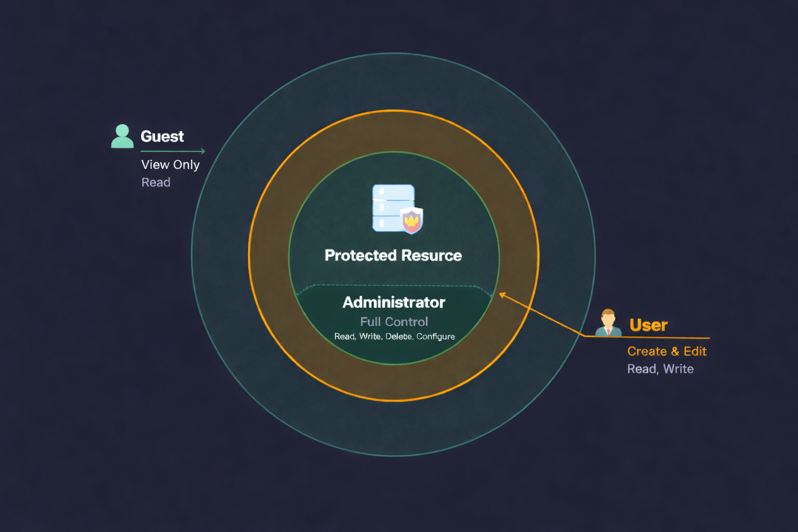Expand the Full Control details

[x=393, y=322]
